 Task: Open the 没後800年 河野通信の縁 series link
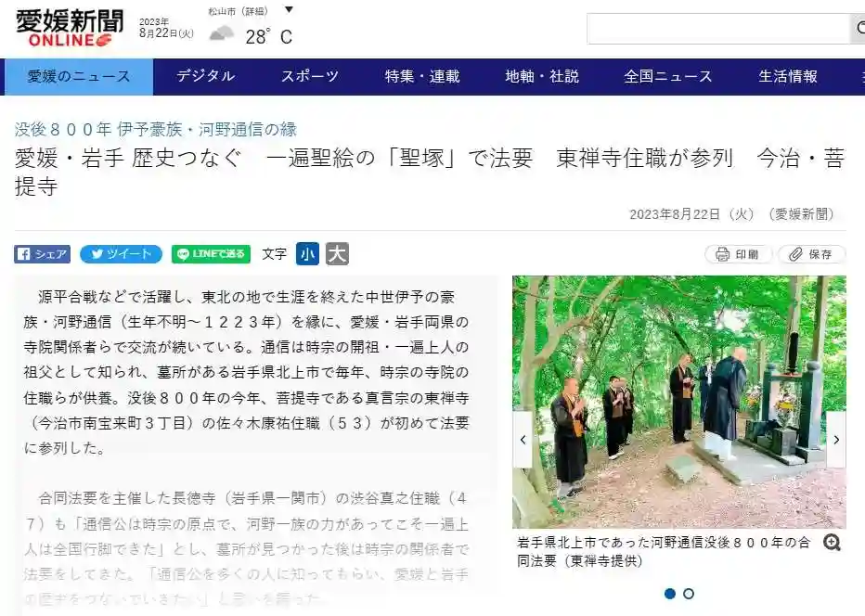[x=156, y=129]
